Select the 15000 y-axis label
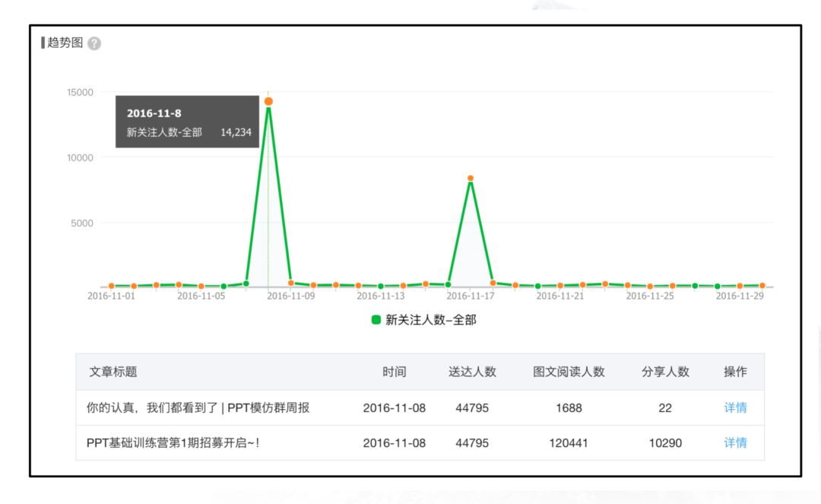Screen dimensions: 821x504 click(80, 93)
